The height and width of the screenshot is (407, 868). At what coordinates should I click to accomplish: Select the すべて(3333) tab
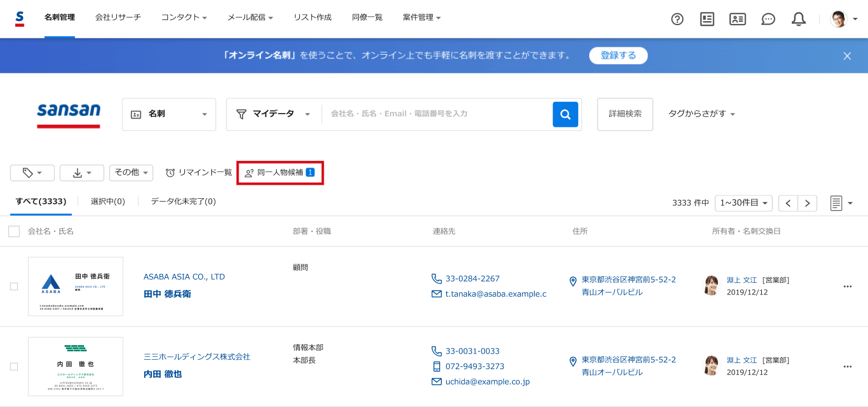(x=41, y=202)
